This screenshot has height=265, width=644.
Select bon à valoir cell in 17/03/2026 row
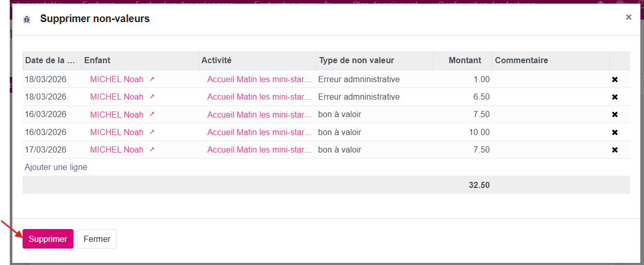pyautogui.click(x=374, y=149)
